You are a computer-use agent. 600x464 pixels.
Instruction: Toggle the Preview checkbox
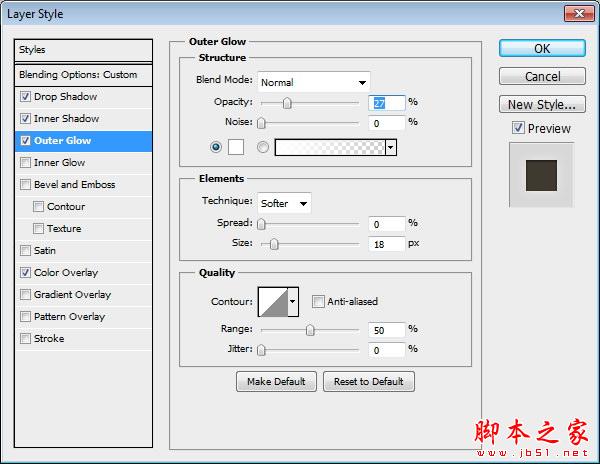coord(518,128)
